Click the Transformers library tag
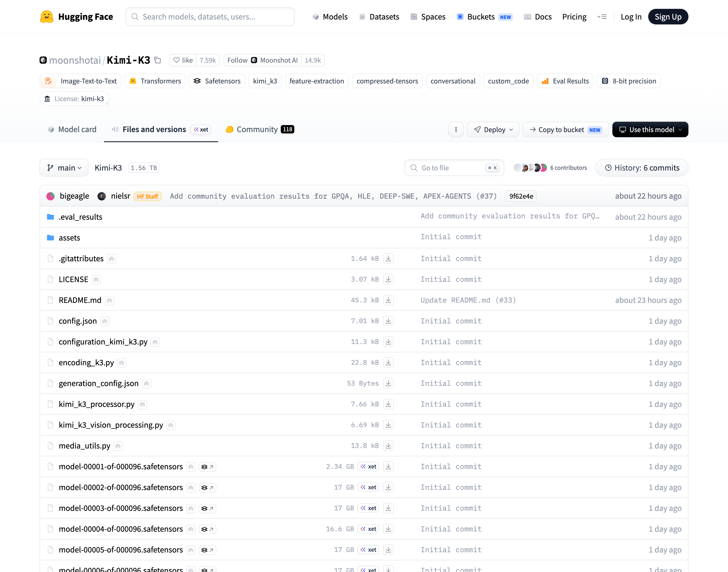Viewport: 728px width, 572px height. point(155,81)
